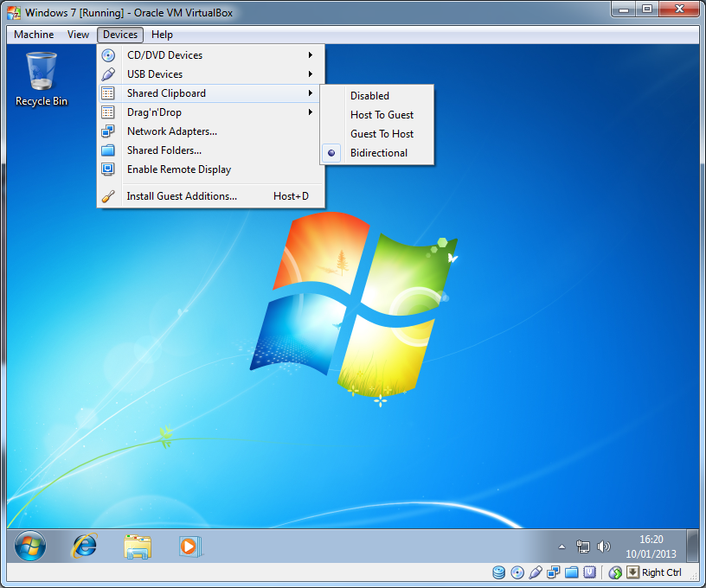This screenshot has height=588, width=706.
Task: Open the View menu
Action: point(79,35)
